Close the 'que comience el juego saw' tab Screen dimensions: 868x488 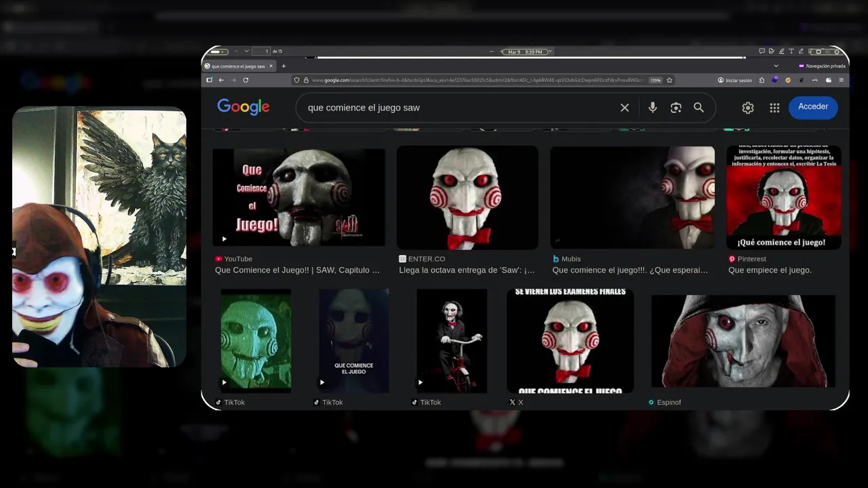pyautogui.click(x=271, y=66)
